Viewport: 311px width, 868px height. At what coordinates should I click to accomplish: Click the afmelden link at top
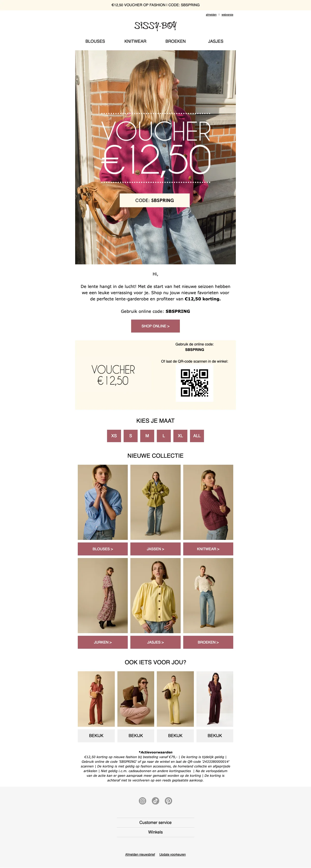click(x=211, y=15)
